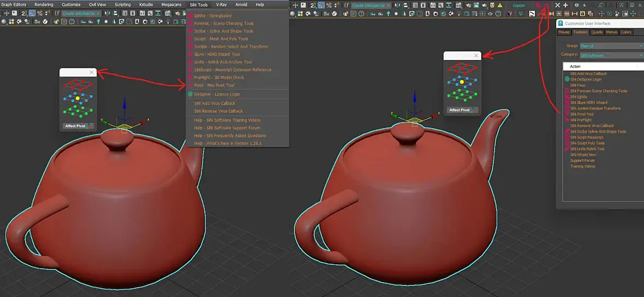Switch to the Colors tab
644x297 pixels.
tap(626, 32)
